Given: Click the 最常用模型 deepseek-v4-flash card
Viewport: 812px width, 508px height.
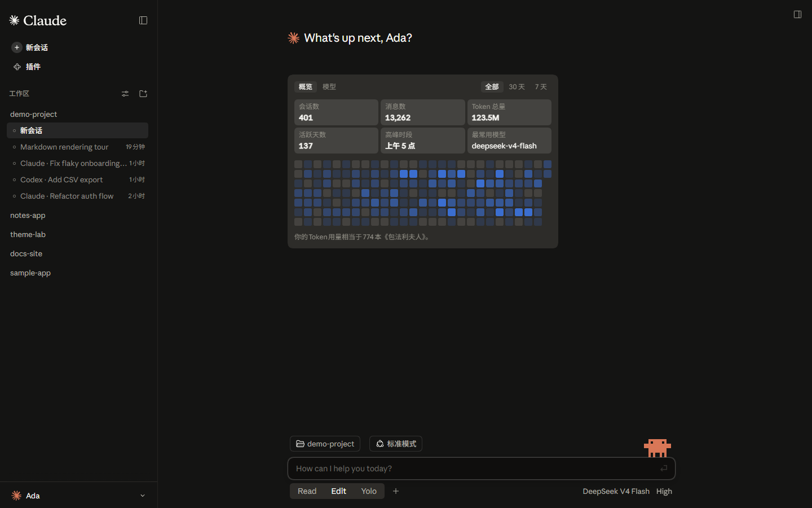Looking at the screenshot, I should click(x=509, y=141).
